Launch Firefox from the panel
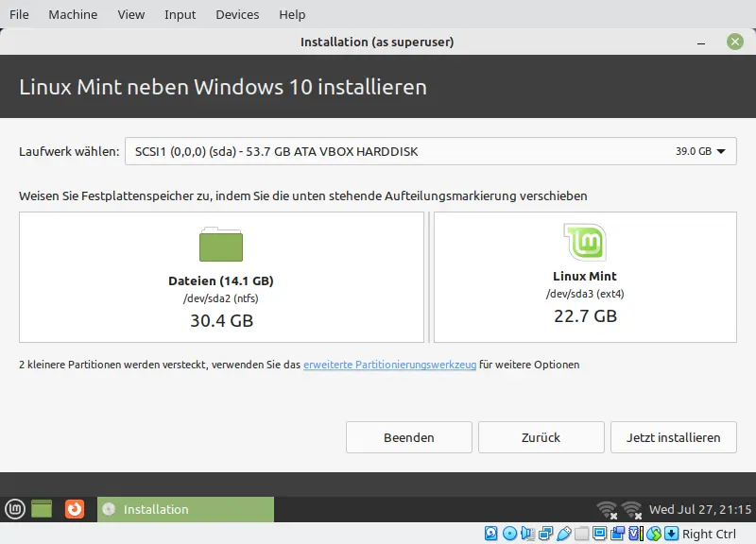 click(75, 509)
